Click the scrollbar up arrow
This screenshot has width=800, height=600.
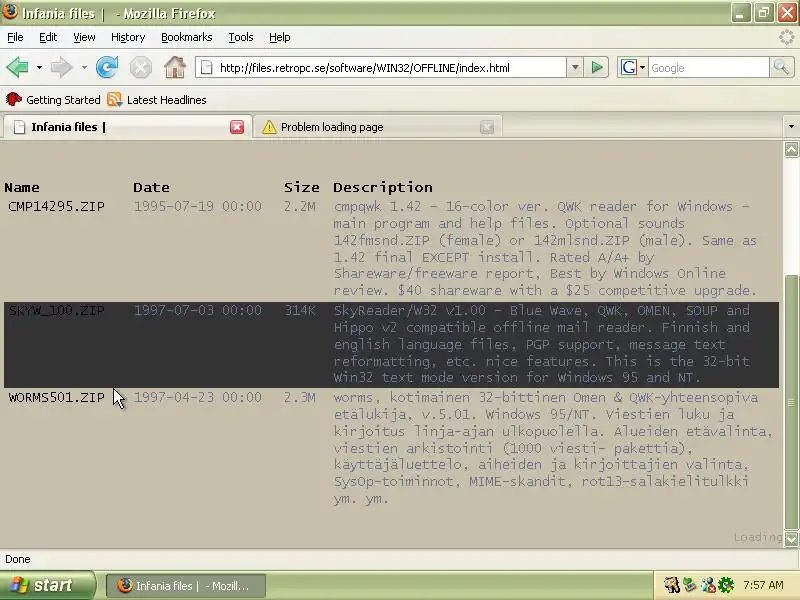[791, 149]
